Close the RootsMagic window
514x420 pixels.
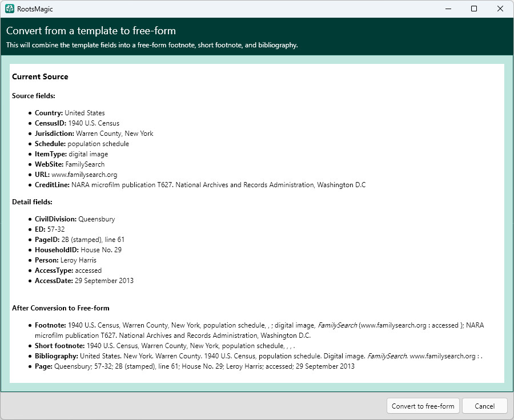(x=500, y=9)
